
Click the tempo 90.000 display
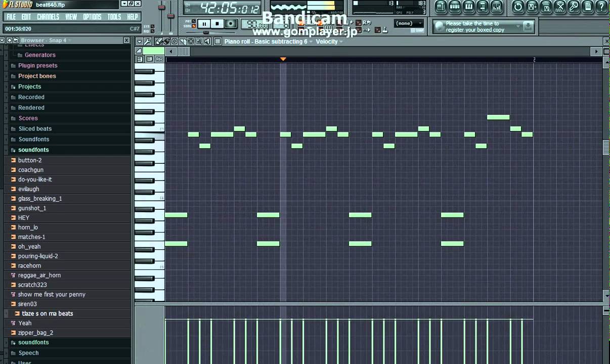coord(254,24)
